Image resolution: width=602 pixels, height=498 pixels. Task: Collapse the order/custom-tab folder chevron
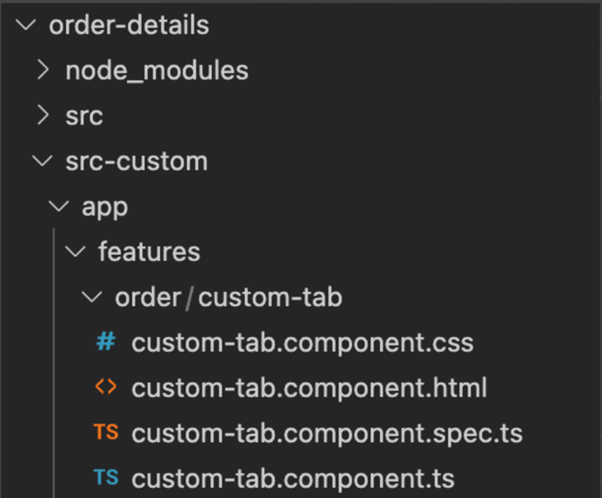92,297
